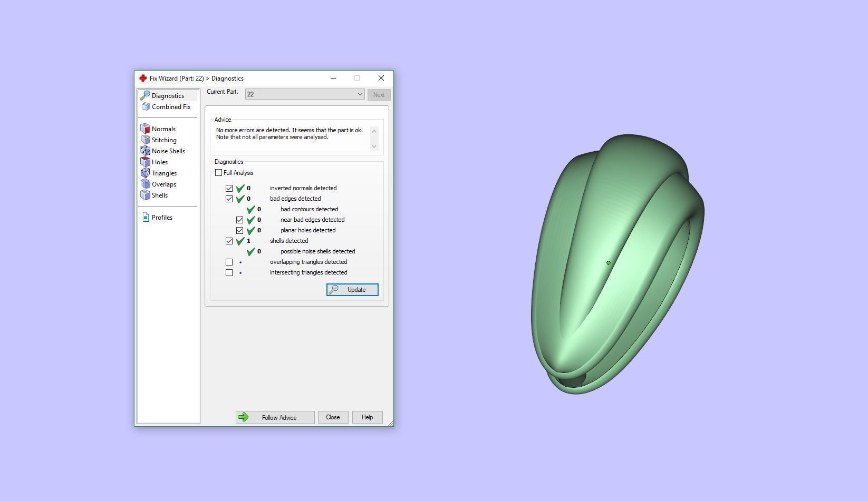Select the Stitching icon in sidebar
This screenshot has height=501, width=868.
[x=146, y=140]
